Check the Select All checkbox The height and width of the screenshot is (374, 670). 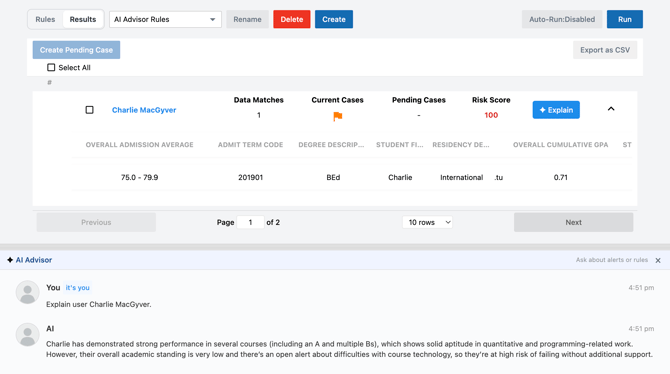point(51,68)
